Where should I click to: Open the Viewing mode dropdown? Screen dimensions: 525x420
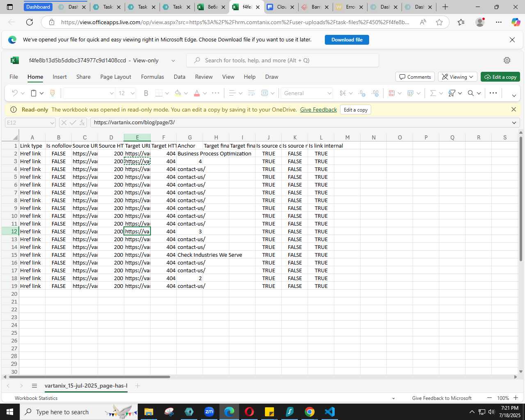(x=457, y=77)
